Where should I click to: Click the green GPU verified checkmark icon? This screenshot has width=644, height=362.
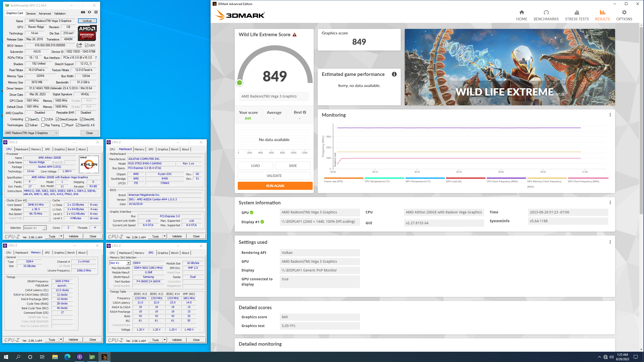(x=252, y=213)
